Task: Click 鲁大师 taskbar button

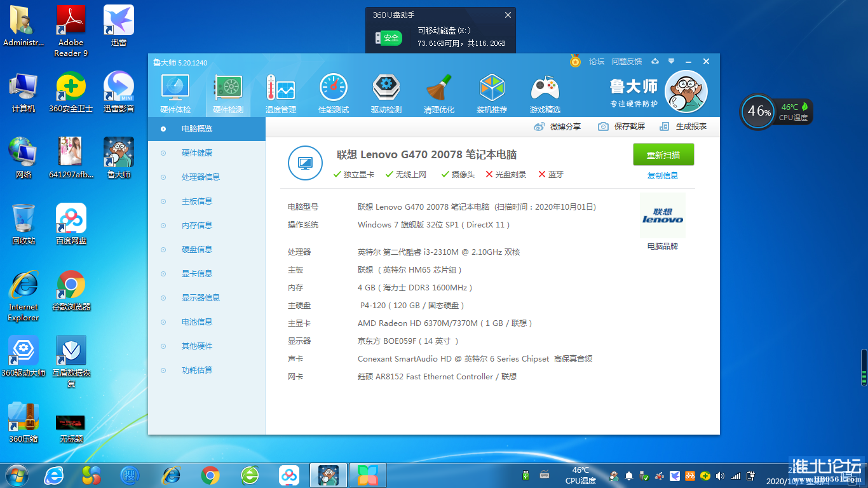Action: 329,475
